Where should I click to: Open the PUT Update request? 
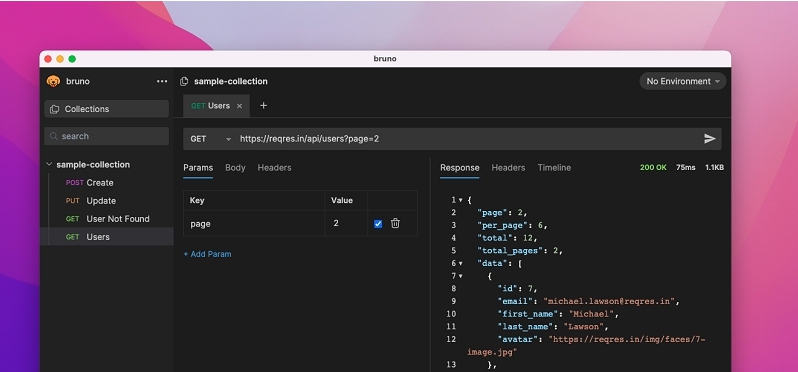pyautogui.click(x=91, y=201)
